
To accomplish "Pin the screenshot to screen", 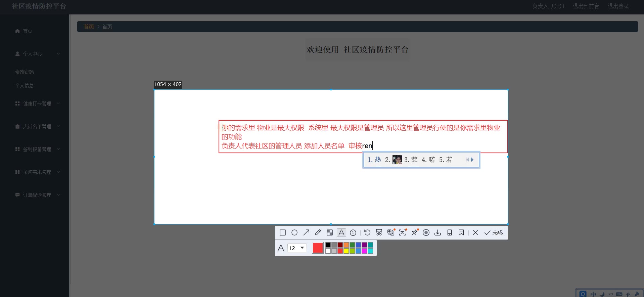I will point(415,232).
